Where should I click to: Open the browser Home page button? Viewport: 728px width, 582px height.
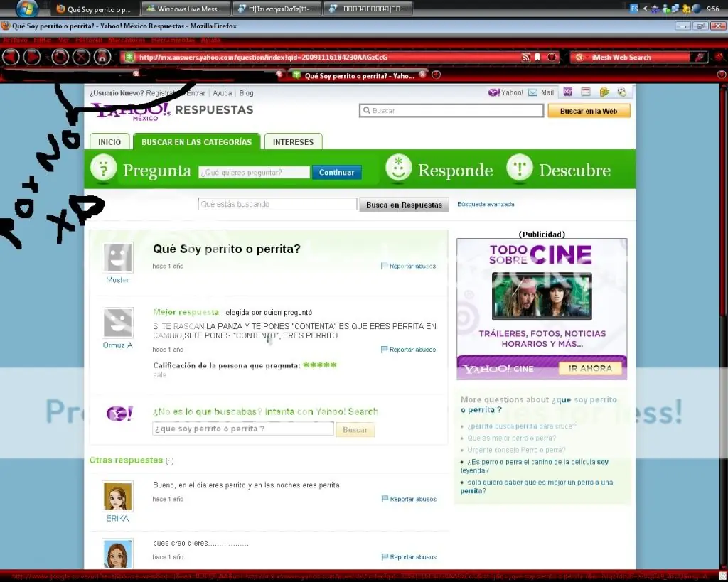point(102,57)
